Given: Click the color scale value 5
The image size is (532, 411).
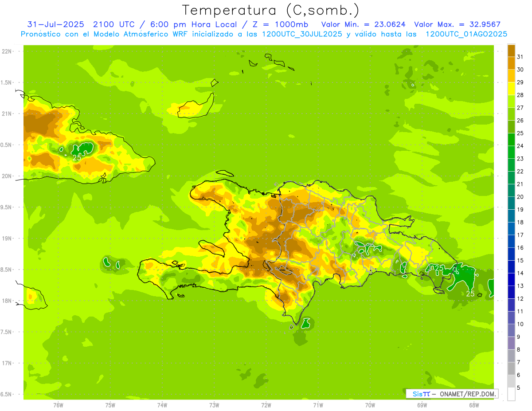Looking at the screenshot, I should (518, 388).
